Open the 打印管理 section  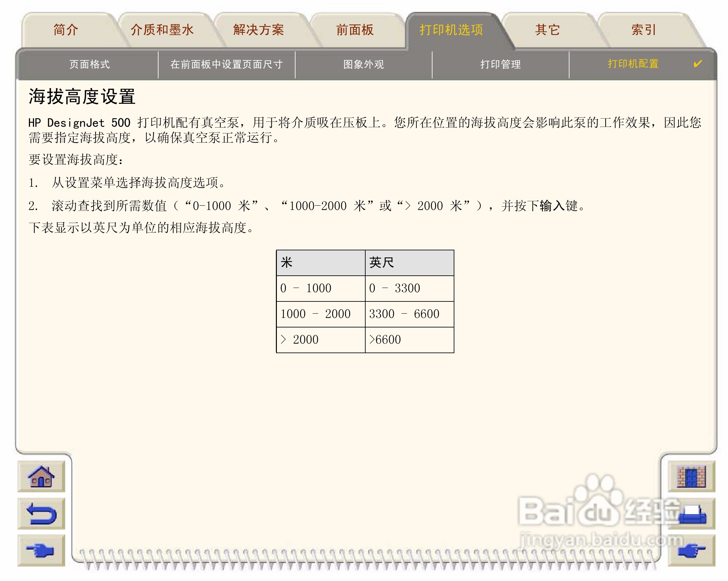pos(500,65)
